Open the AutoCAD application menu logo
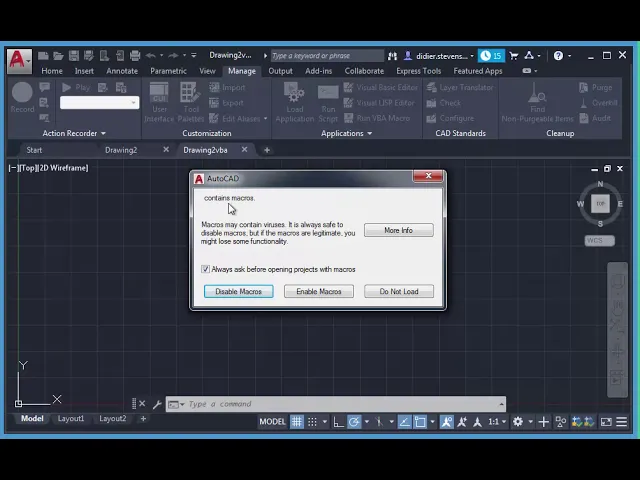Image resolution: width=640 pixels, height=480 pixels. pyautogui.click(x=19, y=60)
